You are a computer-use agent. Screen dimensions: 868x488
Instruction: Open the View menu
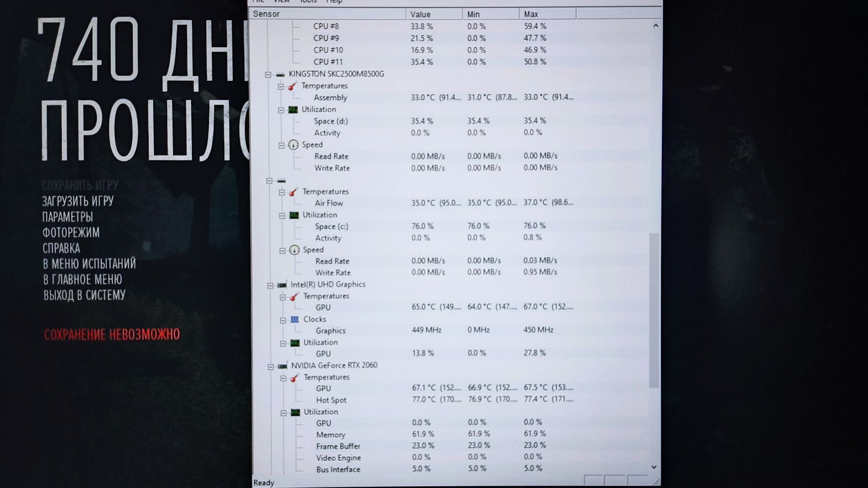tap(280, 1)
